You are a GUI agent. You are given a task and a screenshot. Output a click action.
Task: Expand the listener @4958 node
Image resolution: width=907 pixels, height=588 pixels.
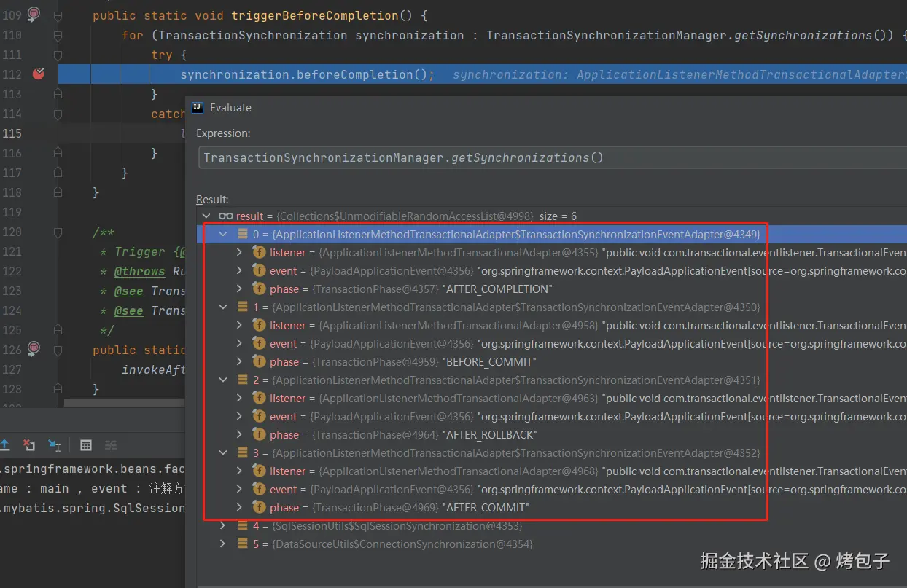240,325
